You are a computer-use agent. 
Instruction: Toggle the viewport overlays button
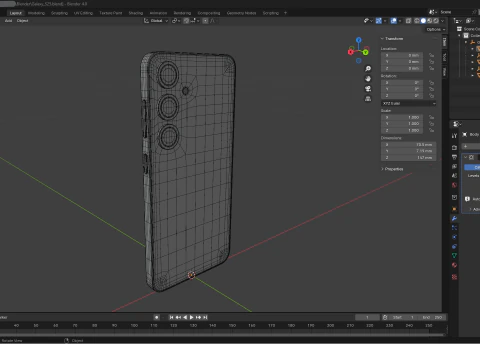coord(394,21)
